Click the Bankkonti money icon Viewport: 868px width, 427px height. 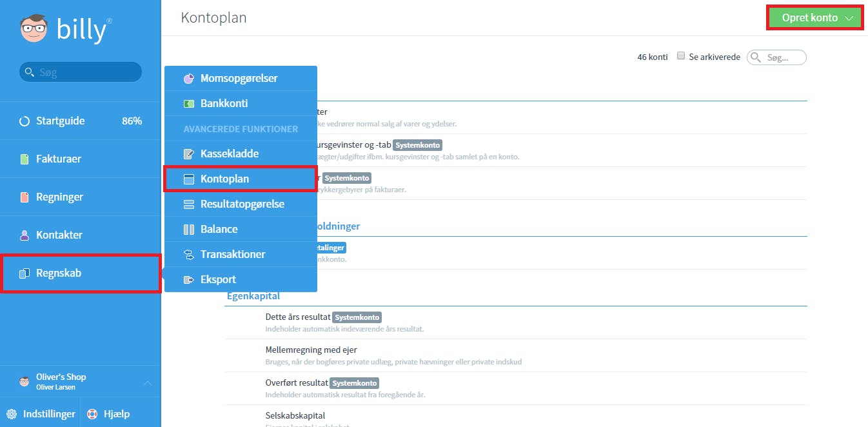pos(189,104)
